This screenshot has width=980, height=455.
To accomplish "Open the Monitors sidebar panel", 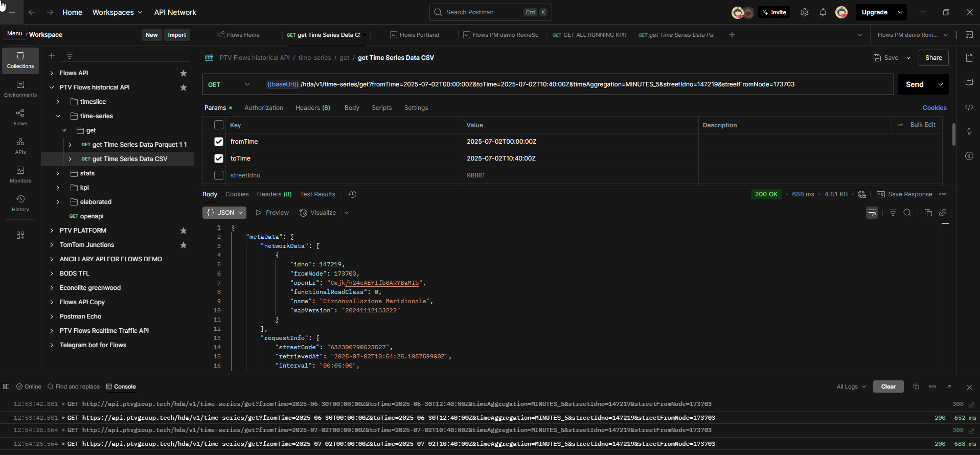I will point(20,175).
